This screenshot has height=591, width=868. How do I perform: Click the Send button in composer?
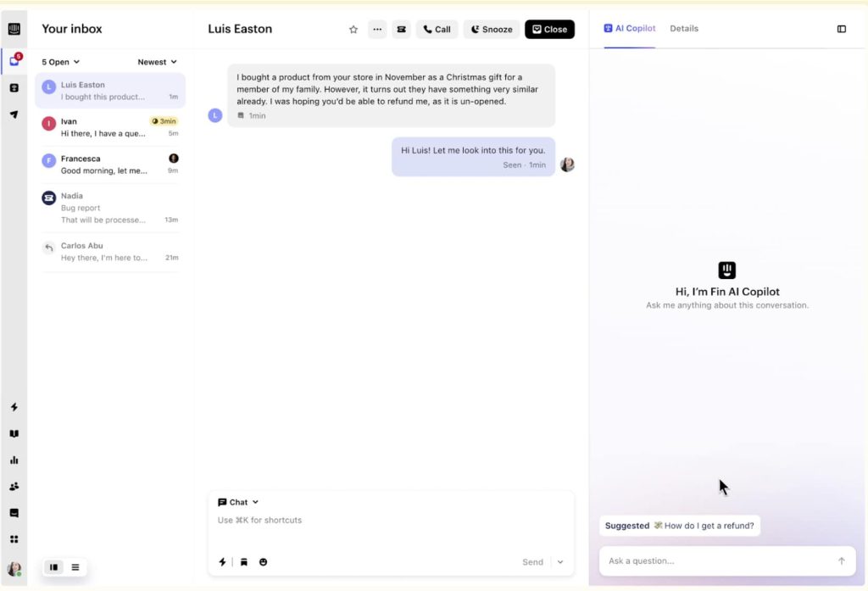coord(532,562)
